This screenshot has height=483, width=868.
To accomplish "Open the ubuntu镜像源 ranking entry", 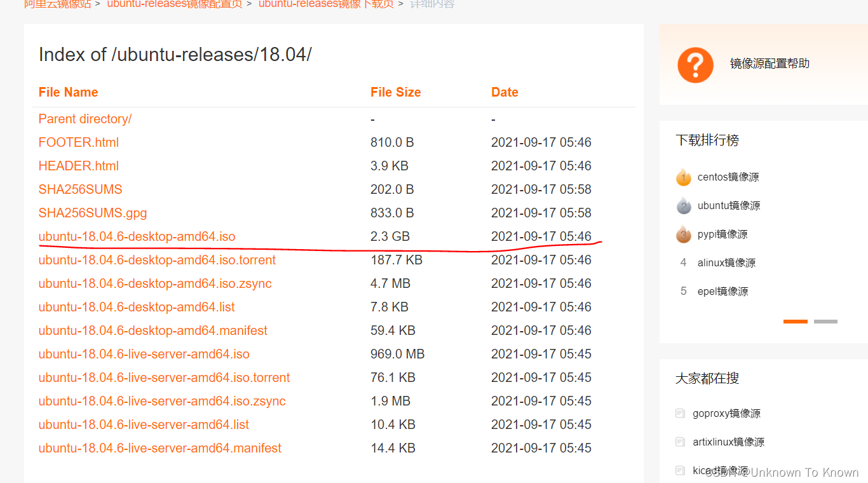I will tap(729, 206).
